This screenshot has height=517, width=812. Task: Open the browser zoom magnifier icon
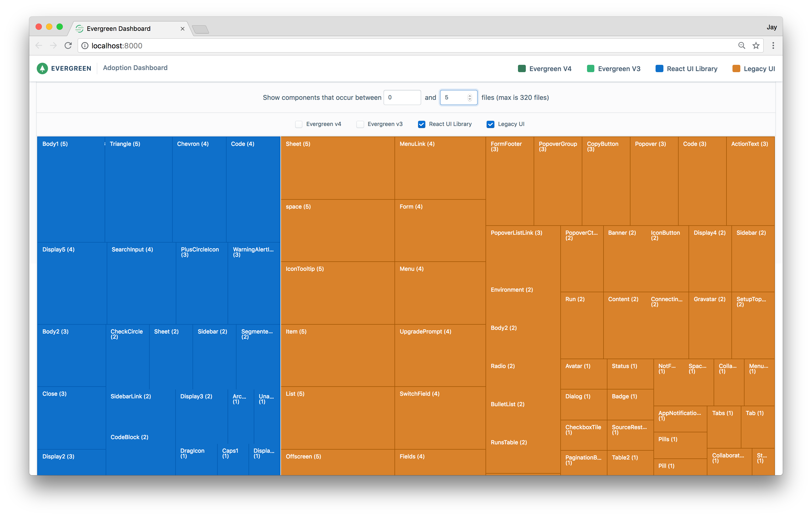[742, 45]
